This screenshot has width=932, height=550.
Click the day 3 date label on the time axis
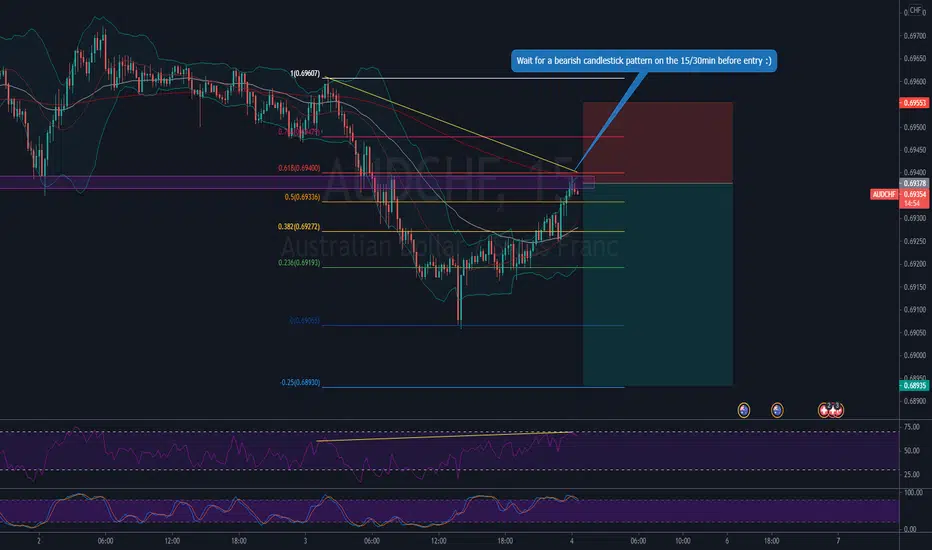click(305, 541)
